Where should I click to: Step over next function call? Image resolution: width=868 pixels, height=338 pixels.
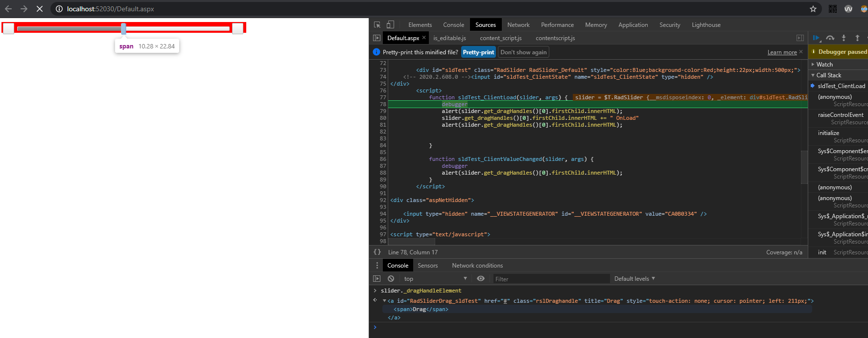[830, 38]
